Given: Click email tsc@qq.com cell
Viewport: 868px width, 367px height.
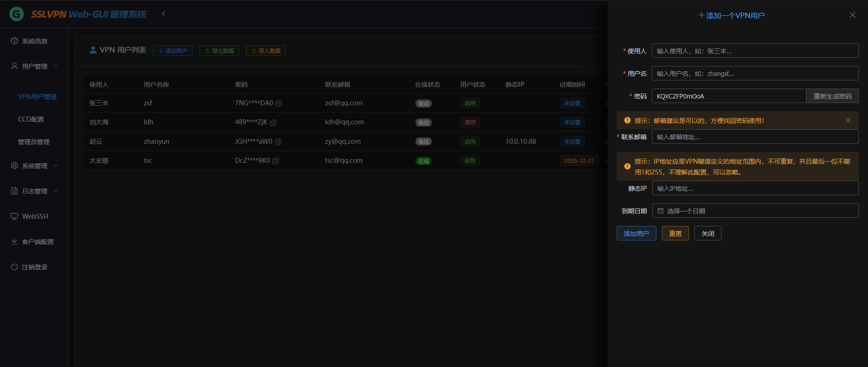Looking at the screenshot, I should click(x=344, y=160).
